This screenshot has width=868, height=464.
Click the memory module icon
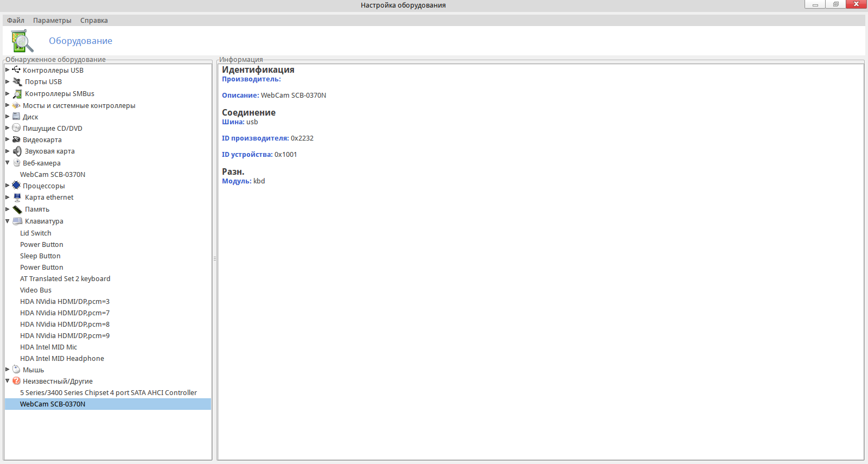coord(17,209)
